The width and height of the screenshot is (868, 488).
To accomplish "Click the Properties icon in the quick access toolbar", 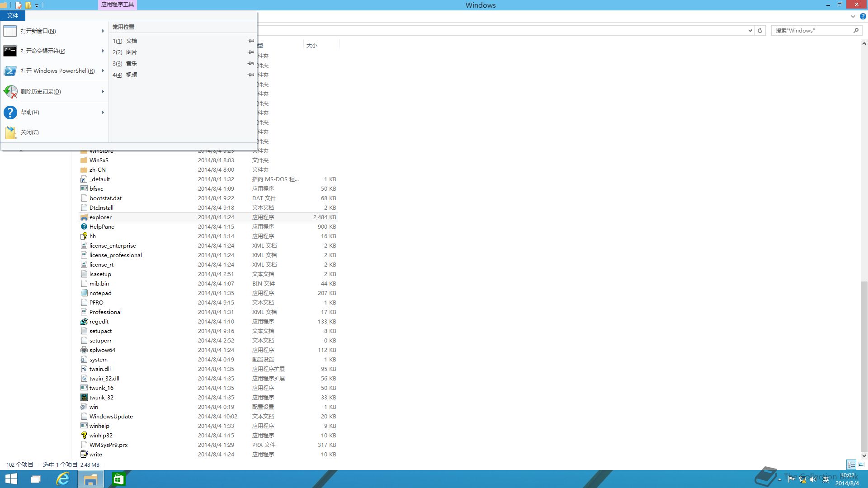I will point(19,5).
